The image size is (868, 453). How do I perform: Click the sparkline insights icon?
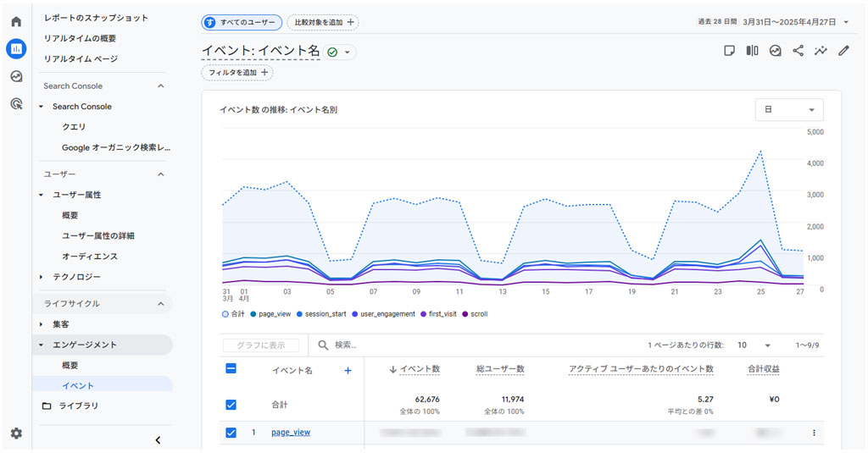(821, 51)
